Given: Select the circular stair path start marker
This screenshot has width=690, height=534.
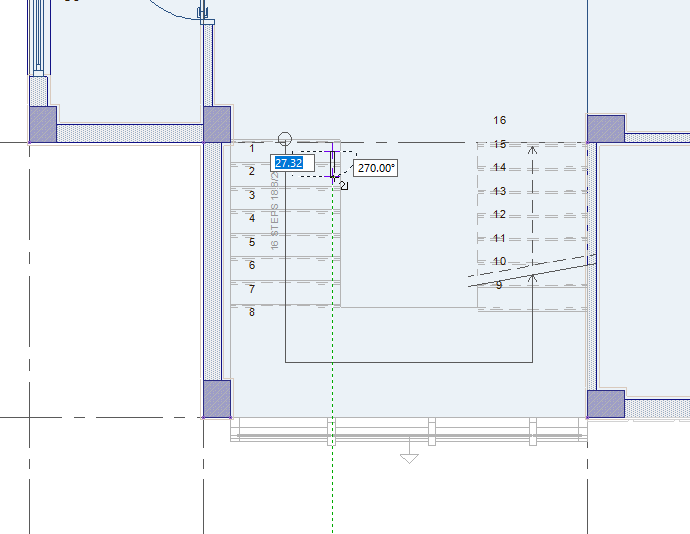Looking at the screenshot, I should [x=285, y=139].
